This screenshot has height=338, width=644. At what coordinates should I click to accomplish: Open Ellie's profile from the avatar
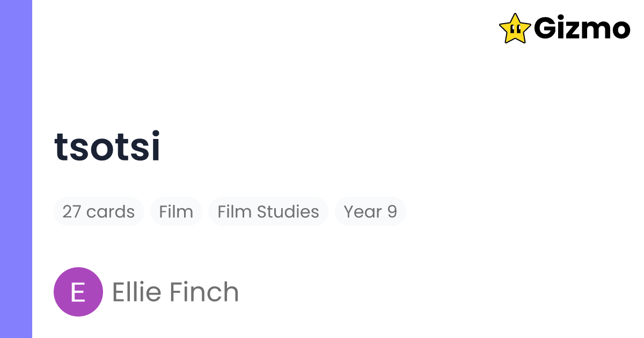click(78, 292)
